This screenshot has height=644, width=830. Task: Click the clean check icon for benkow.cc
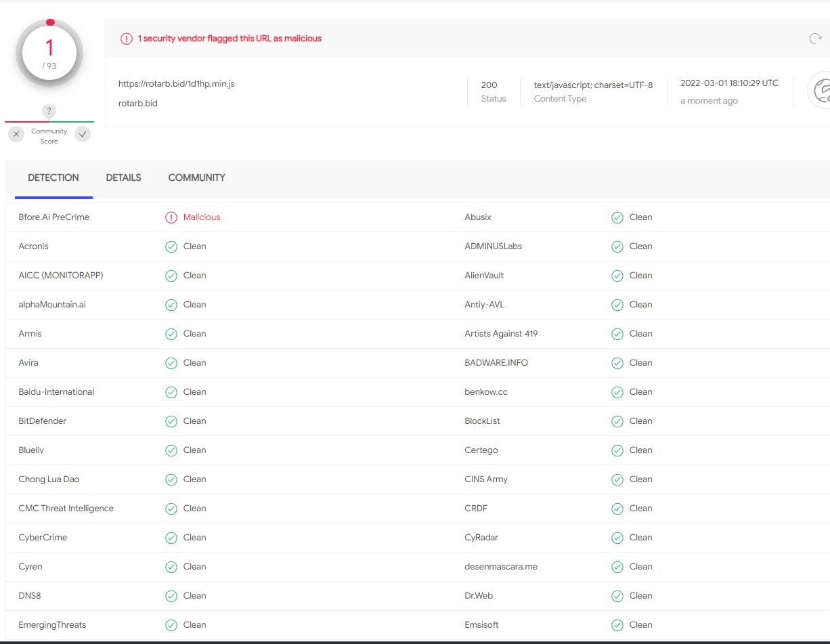click(x=617, y=392)
